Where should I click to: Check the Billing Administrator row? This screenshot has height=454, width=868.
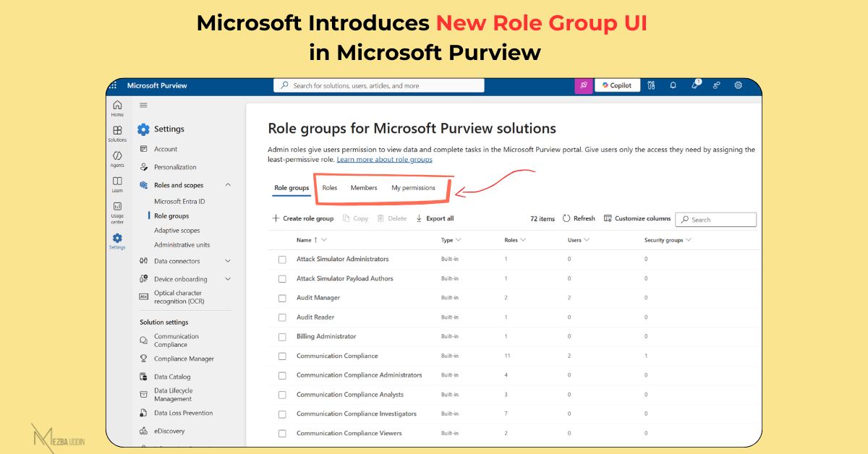click(x=282, y=337)
